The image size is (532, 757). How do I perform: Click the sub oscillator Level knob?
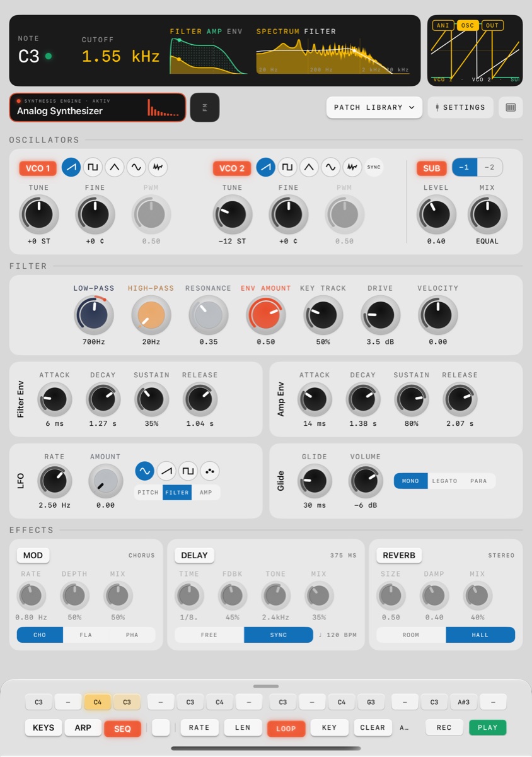436,214
